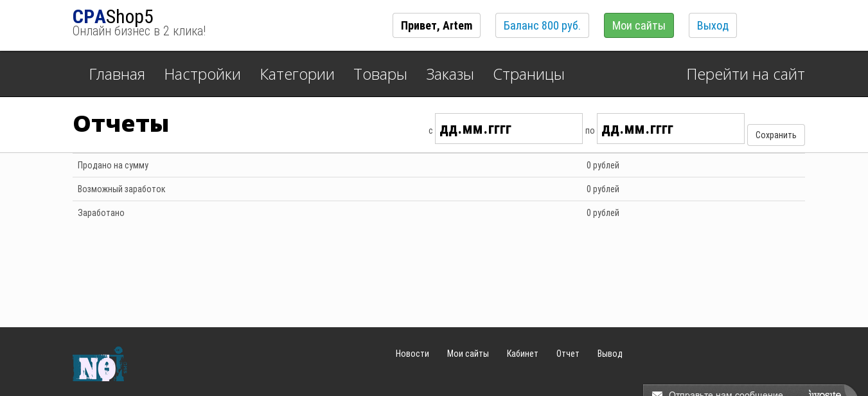868x396 pixels.
Task: Click the "Привет, Artem" button
Action: (436, 26)
